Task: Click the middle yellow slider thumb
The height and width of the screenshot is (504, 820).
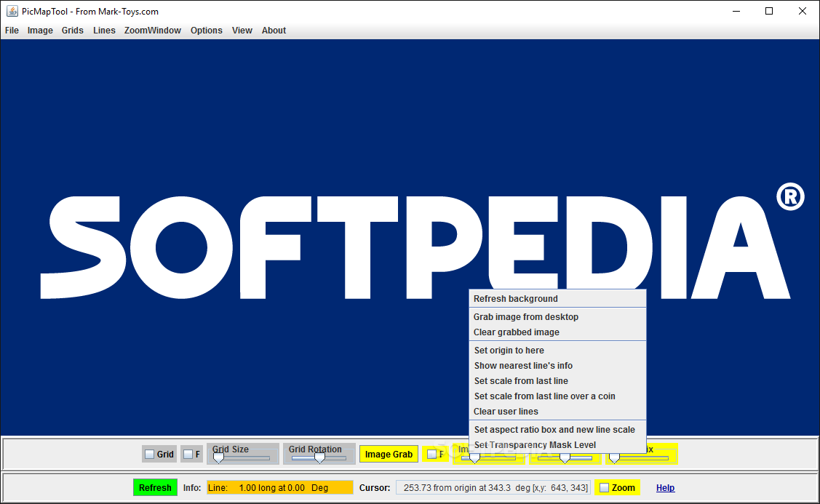Action: pos(565,458)
